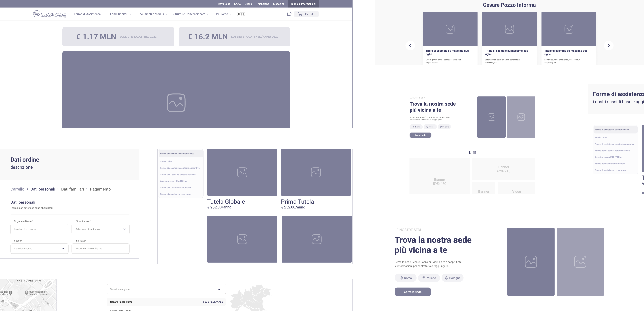Image resolution: width=644 pixels, height=311 pixels.
Task: Open Magazine top link
Action: tap(279, 4)
